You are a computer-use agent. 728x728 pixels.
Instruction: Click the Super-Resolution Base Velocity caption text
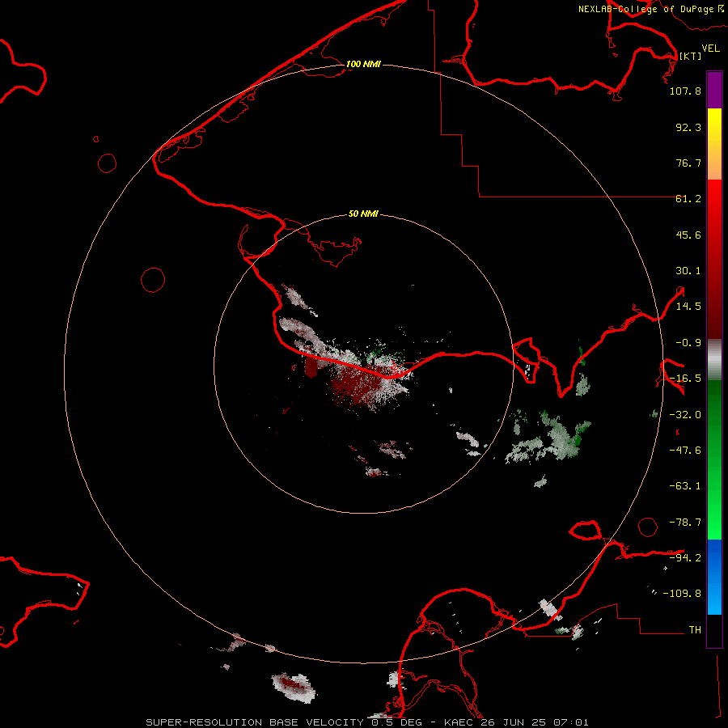coord(367,722)
